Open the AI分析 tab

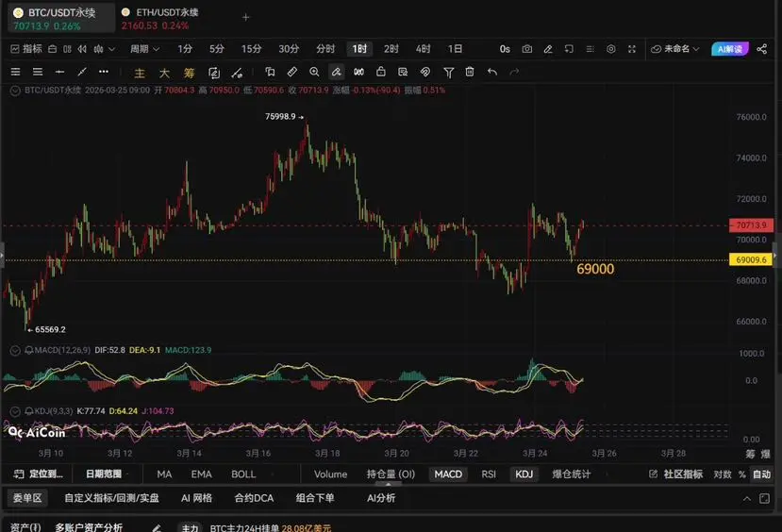(381, 498)
